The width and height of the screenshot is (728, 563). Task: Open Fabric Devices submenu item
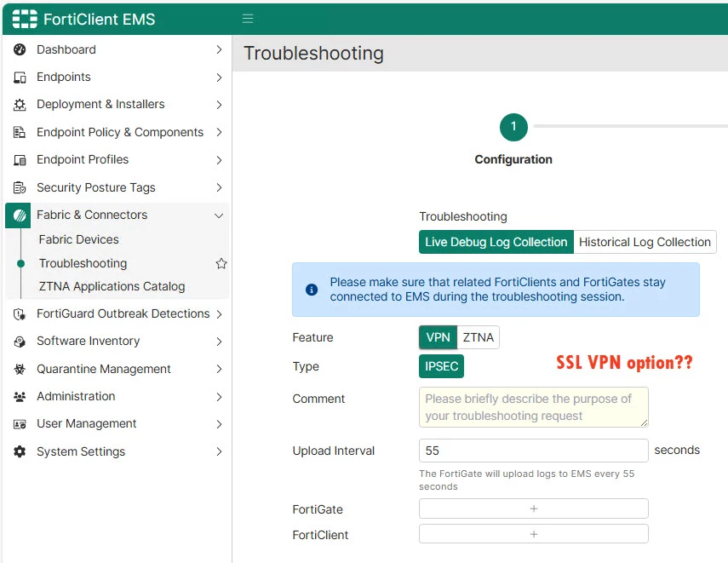tap(79, 239)
